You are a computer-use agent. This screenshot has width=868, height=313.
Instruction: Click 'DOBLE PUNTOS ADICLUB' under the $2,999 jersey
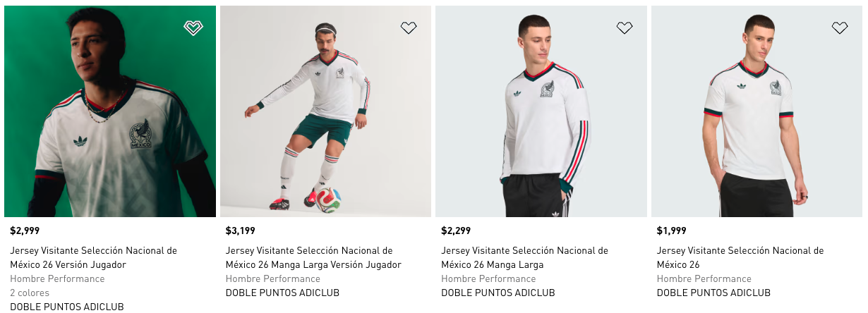click(67, 307)
